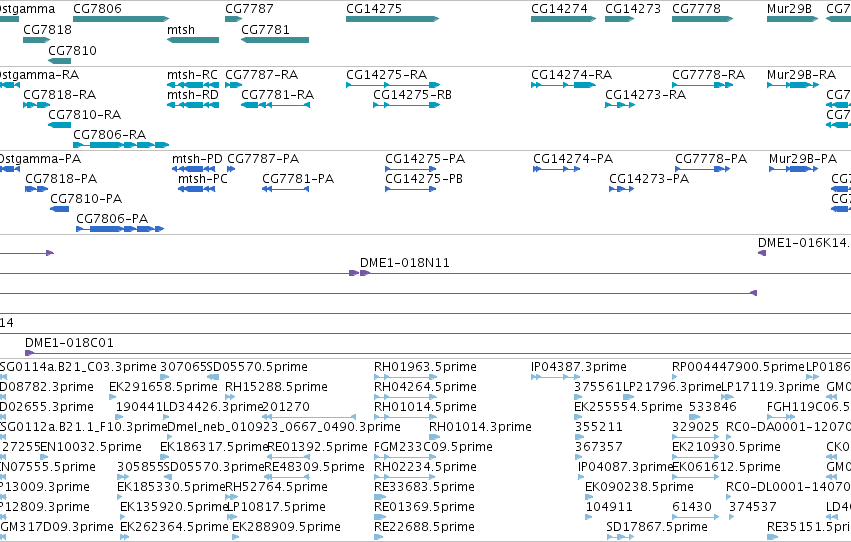Select EST label EK210930.5prime
This screenshot has height=542, width=851.
(x=726, y=447)
